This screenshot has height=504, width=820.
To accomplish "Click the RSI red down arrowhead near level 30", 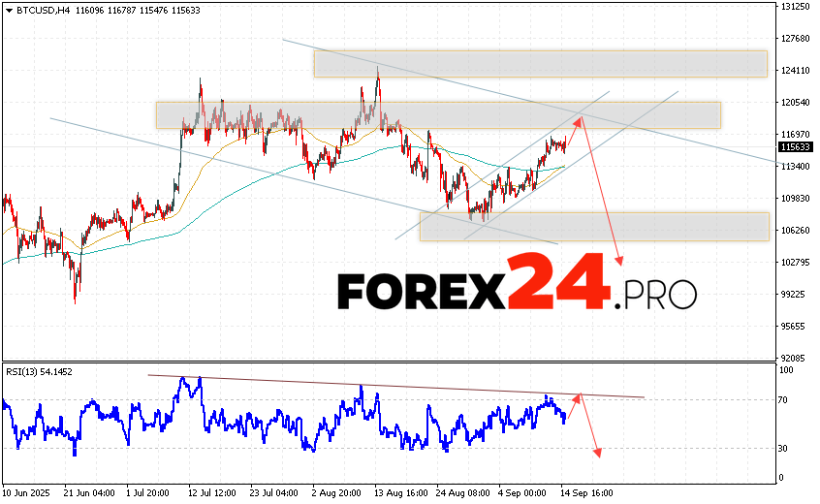I will [598, 452].
